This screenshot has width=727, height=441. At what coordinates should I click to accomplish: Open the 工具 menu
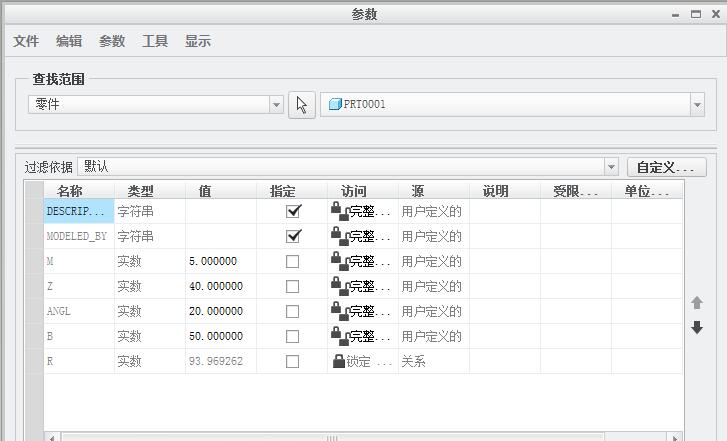click(x=155, y=41)
